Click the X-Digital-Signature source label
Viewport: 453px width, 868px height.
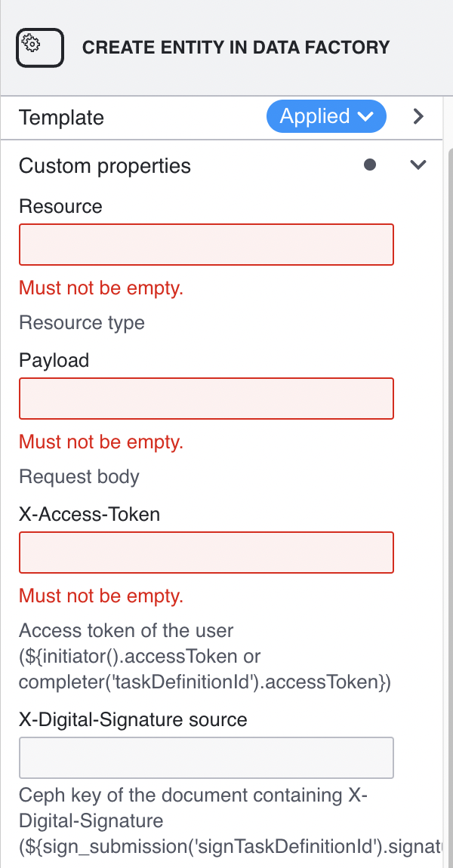click(x=133, y=719)
